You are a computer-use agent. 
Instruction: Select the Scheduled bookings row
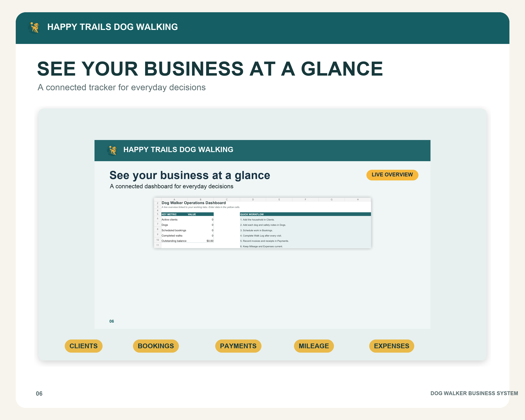pyautogui.click(x=187, y=230)
